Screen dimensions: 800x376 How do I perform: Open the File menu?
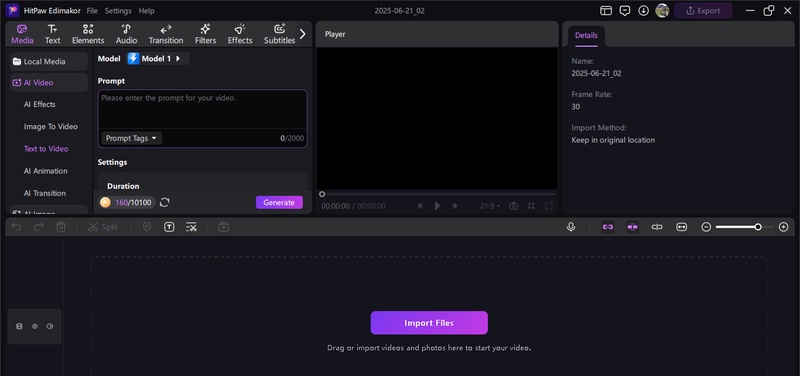(92, 11)
